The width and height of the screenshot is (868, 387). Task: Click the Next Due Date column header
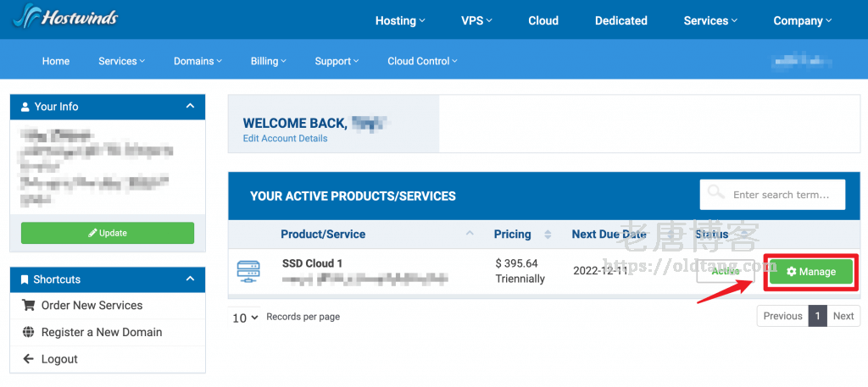click(609, 234)
